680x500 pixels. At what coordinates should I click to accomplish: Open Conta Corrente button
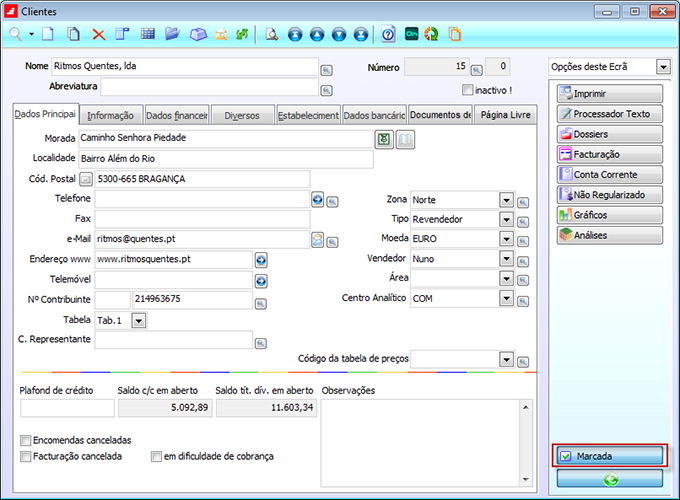610,175
